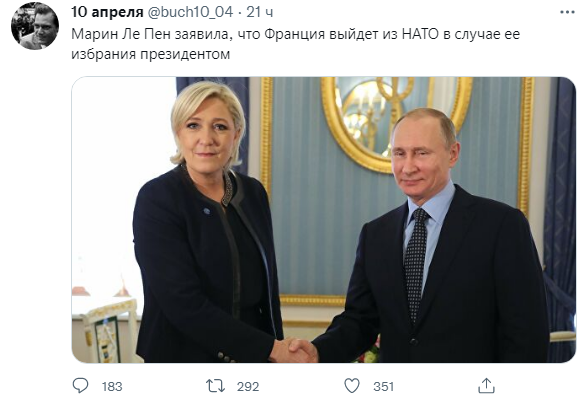Open the attached handshake photo
The width and height of the screenshot is (585, 400).
tap(323, 220)
